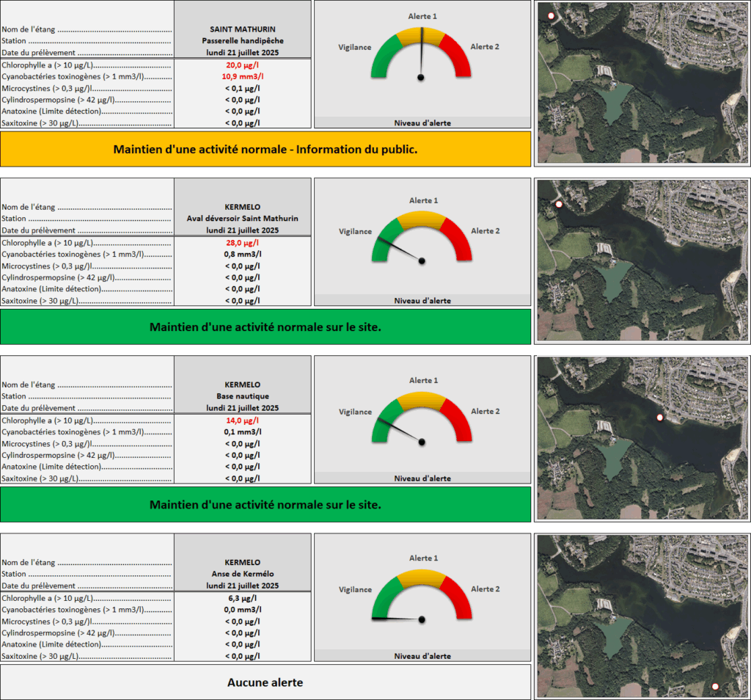Click the sampling marker on the Aval déversoir map

click(x=559, y=205)
